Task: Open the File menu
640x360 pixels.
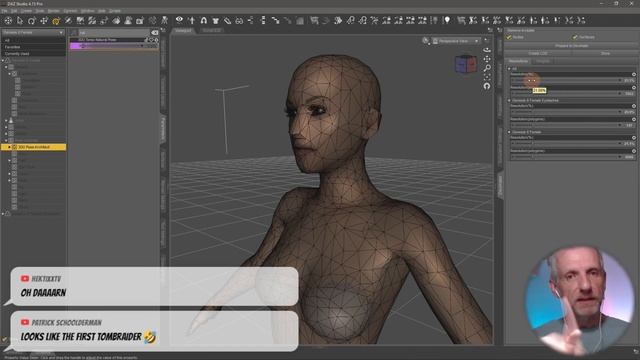Action: [4, 11]
